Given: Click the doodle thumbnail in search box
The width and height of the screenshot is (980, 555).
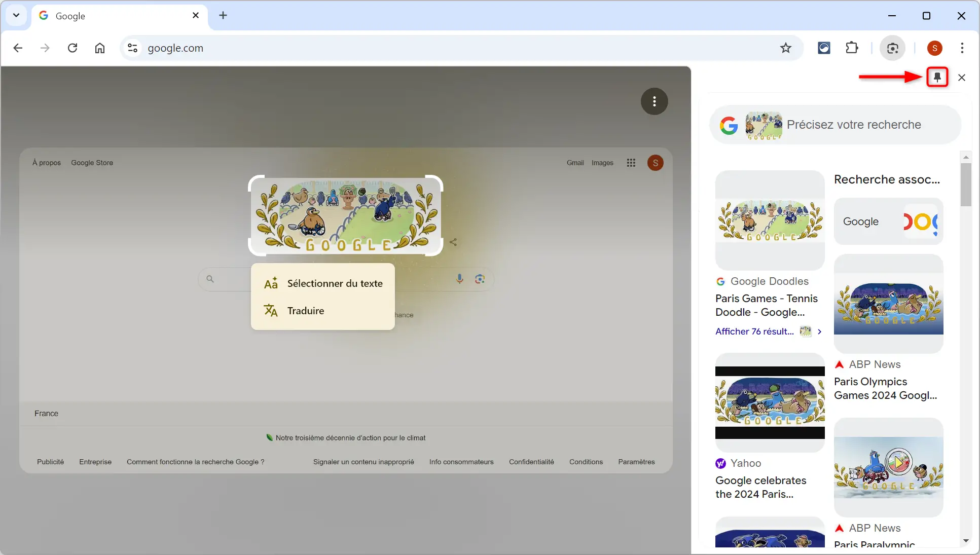Looking at the screenshot, I should tap(764, 125).
